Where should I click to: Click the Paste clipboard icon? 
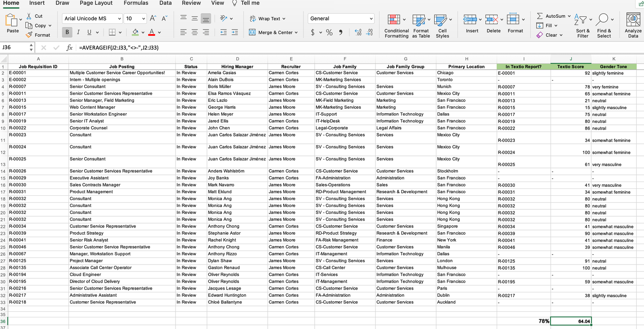12,20
